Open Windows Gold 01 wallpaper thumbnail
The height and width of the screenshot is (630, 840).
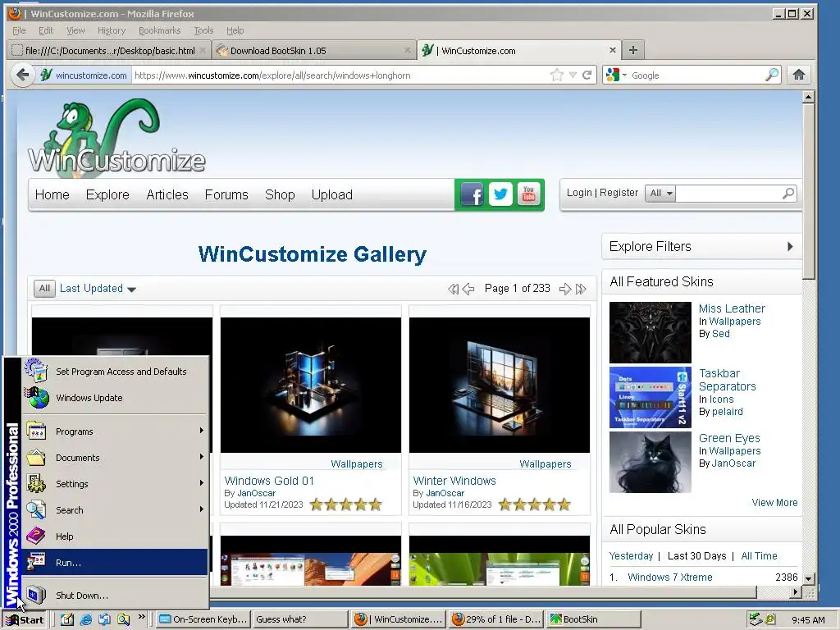(x=311, y=385)
